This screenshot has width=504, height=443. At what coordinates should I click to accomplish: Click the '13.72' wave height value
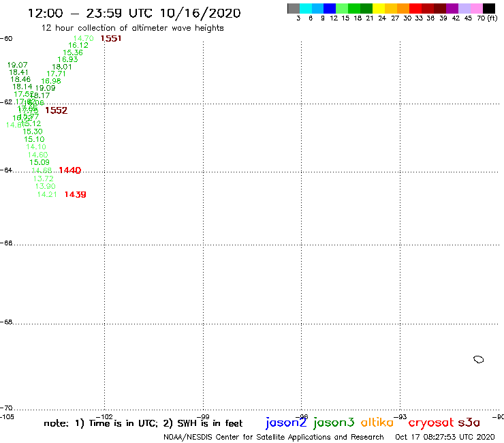click(43, 179)
